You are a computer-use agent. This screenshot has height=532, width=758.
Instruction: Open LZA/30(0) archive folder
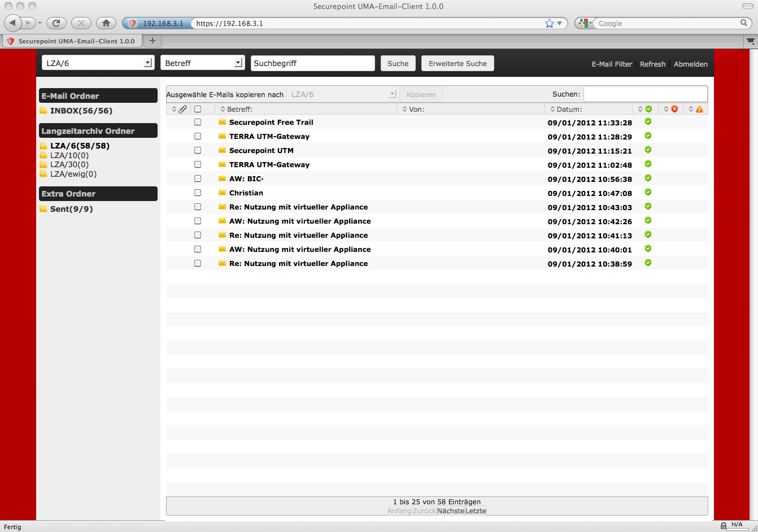click(x=69, y=164)
